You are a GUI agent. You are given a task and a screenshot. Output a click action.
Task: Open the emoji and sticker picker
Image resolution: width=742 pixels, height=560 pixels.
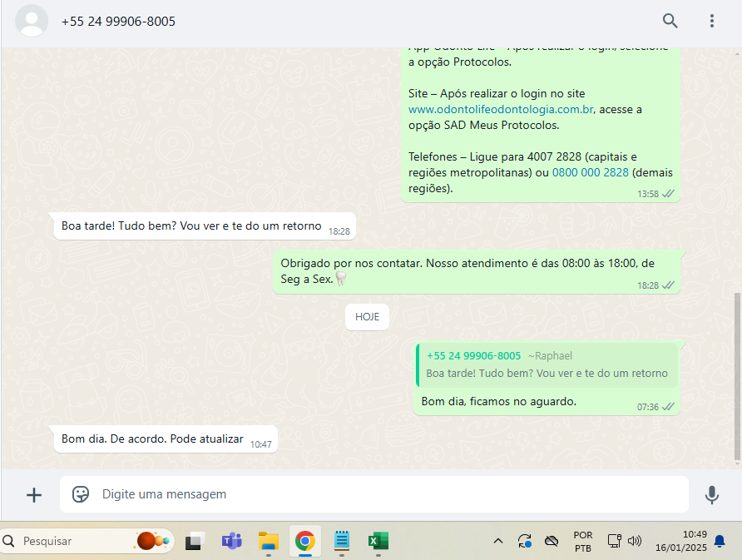[81, 494]
